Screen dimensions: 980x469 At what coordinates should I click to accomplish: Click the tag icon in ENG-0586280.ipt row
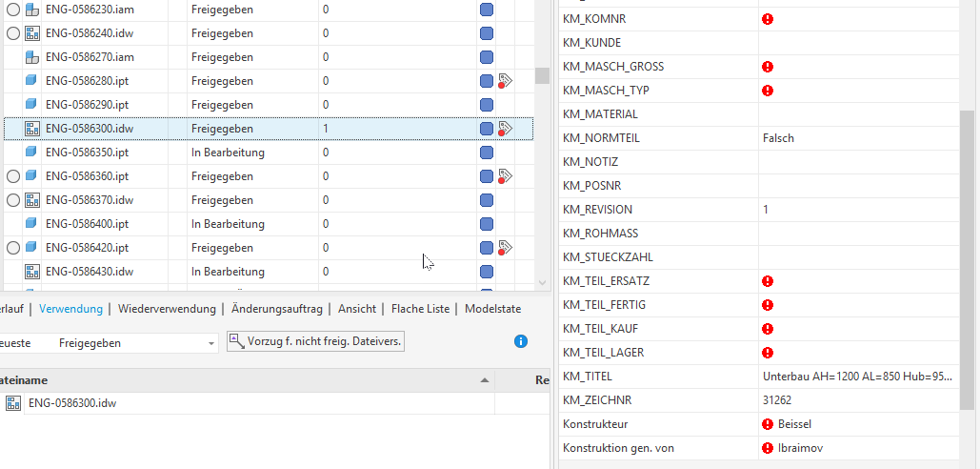tap(506, 81)
